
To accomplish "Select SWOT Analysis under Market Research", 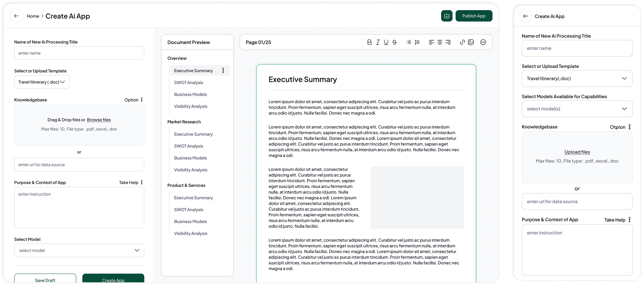I will [189, 146].
